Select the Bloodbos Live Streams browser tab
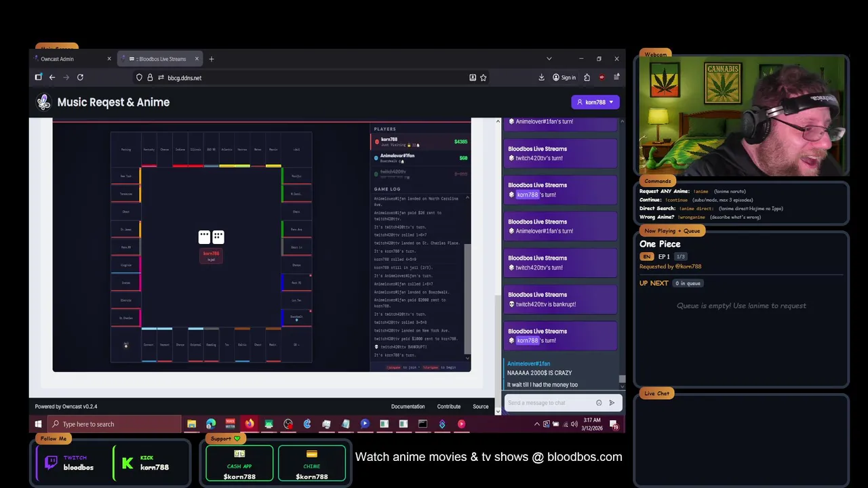Image resolution: width=868 pixels, height=488 pixels. 160,59
